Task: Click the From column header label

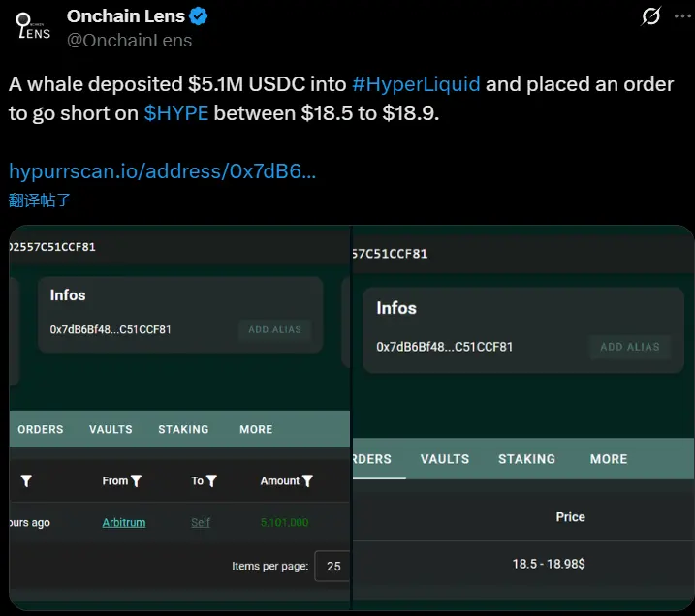Action: tap(114, 481)
